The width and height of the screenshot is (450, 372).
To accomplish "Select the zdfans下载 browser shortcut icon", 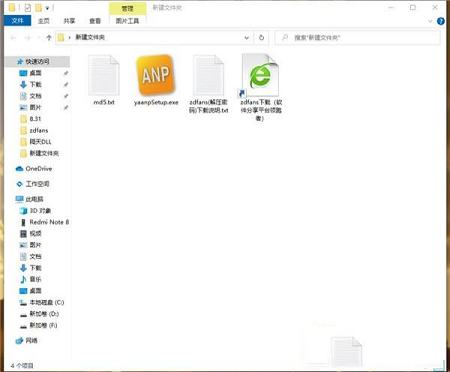I will [x=260, y=76].
